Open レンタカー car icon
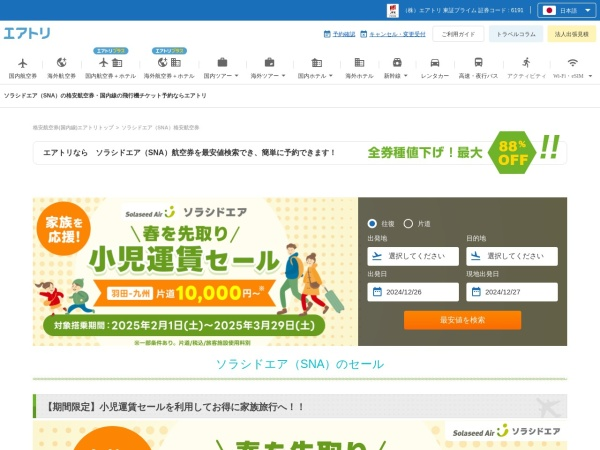This screenshot has height=450, width=600. 435,62
